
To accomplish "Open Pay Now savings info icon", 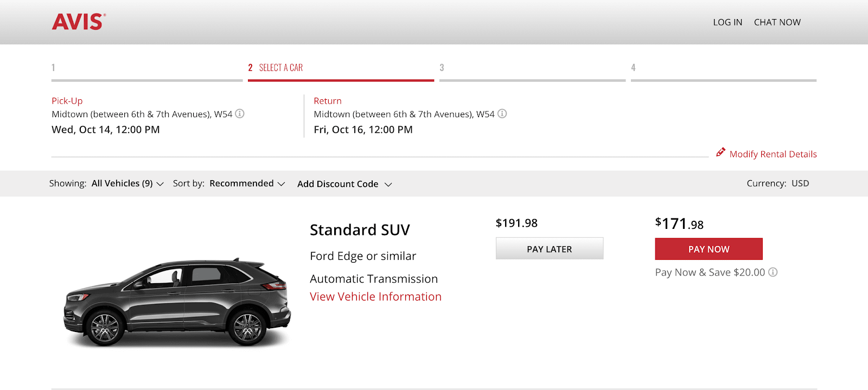I will point(773,272).
